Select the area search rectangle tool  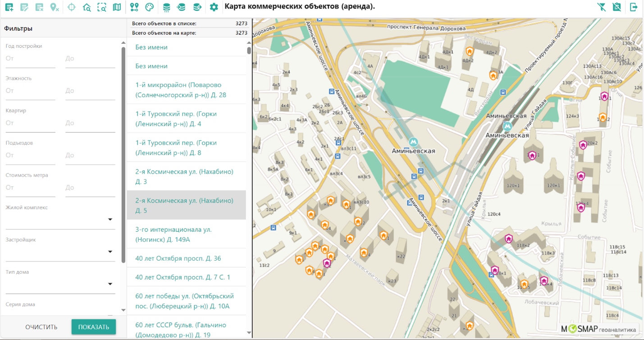pyautogui.click(x=102, y=7)
